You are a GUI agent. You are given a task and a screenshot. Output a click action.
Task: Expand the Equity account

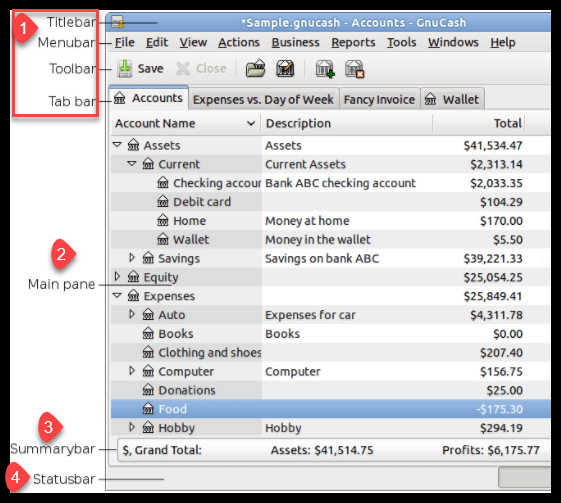[x=117, y=276]
